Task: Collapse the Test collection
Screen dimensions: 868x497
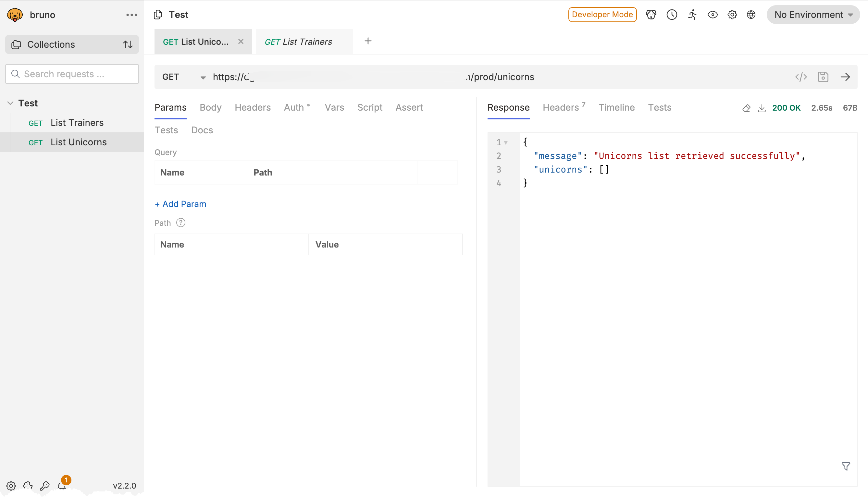Action: (10, 103)
